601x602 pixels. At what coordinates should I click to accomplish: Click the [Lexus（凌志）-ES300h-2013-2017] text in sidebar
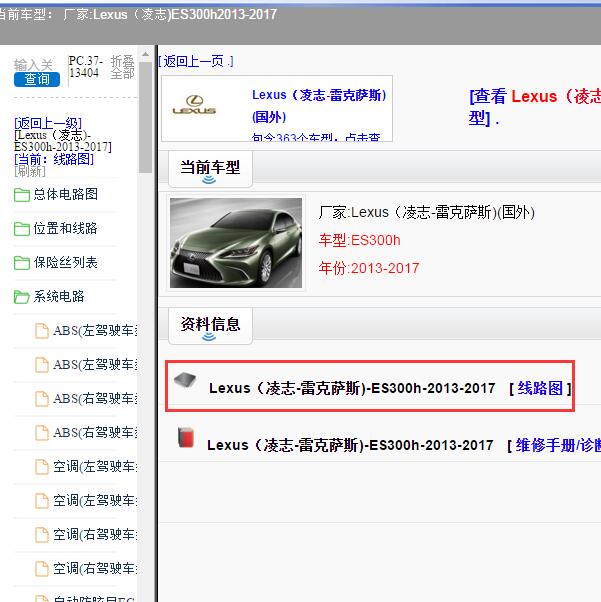click(x=63, y=141)
